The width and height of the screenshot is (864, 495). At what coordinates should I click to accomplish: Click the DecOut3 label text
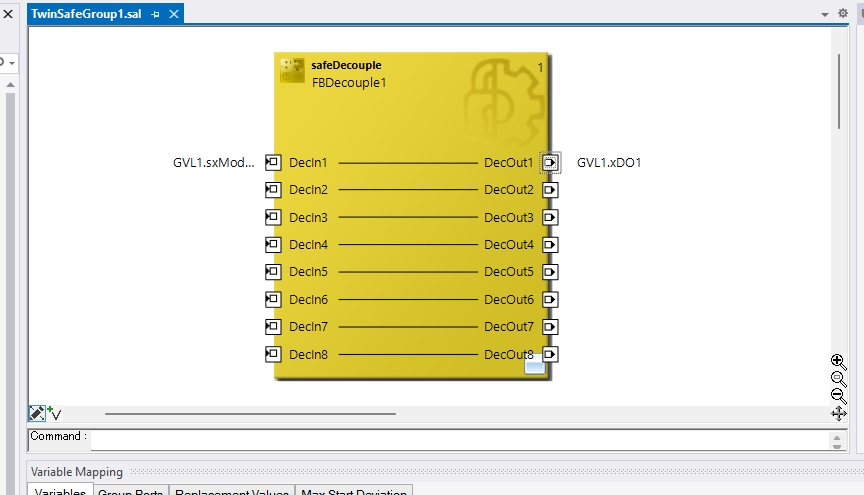509,217
